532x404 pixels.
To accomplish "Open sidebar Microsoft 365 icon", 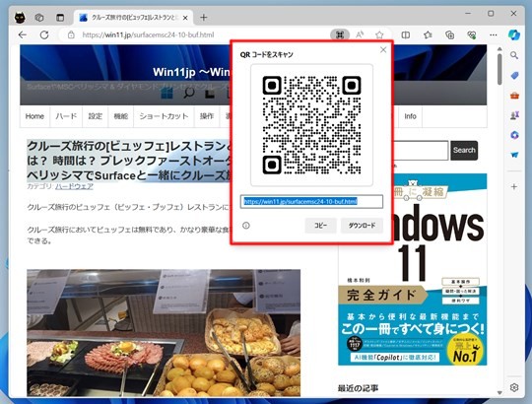I will pos(514,135).
